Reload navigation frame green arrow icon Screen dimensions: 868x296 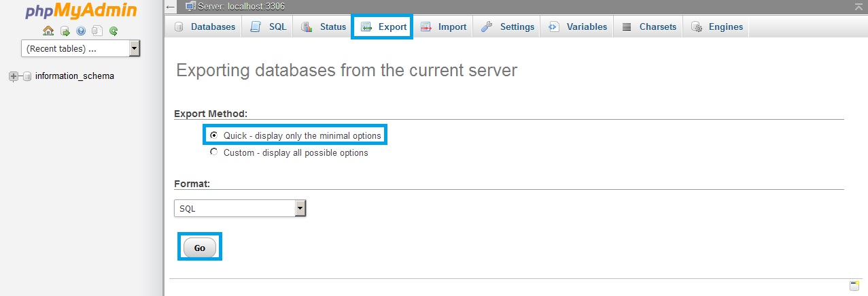[114, 31]
